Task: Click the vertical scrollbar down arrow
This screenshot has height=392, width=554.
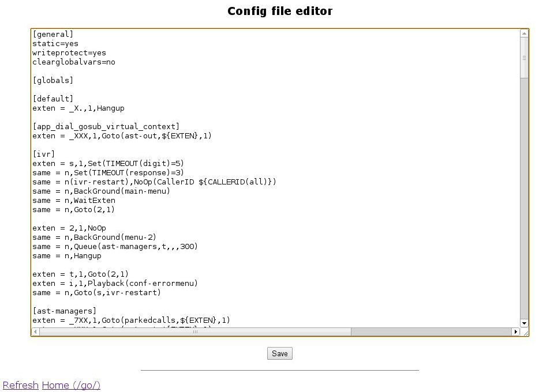Action: 524,323
